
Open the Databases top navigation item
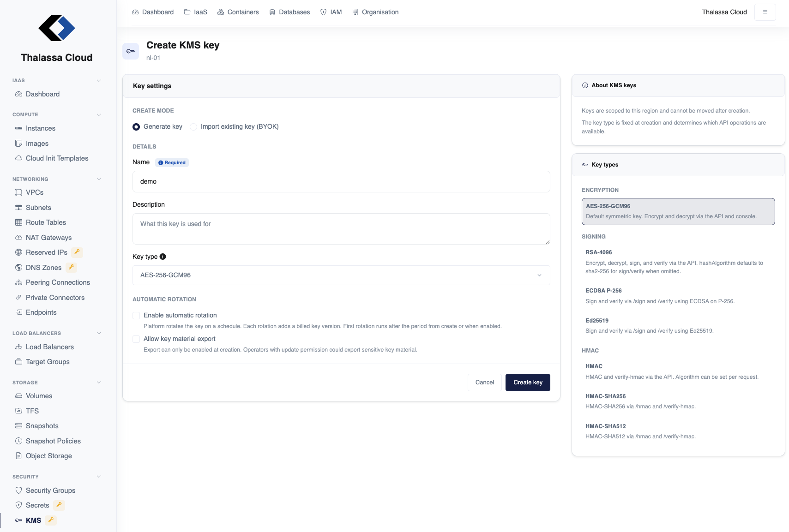point(289,12)
